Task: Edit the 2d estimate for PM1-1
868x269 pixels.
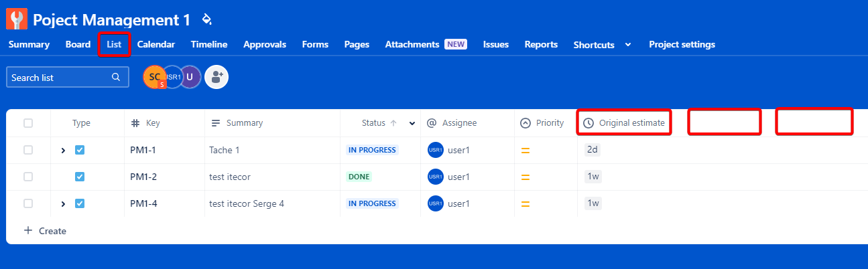Action: pos(593,150)
